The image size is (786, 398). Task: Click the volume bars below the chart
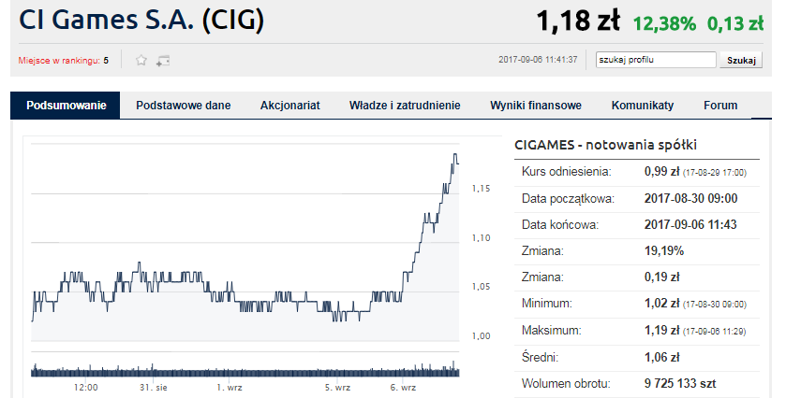point(245,369)
